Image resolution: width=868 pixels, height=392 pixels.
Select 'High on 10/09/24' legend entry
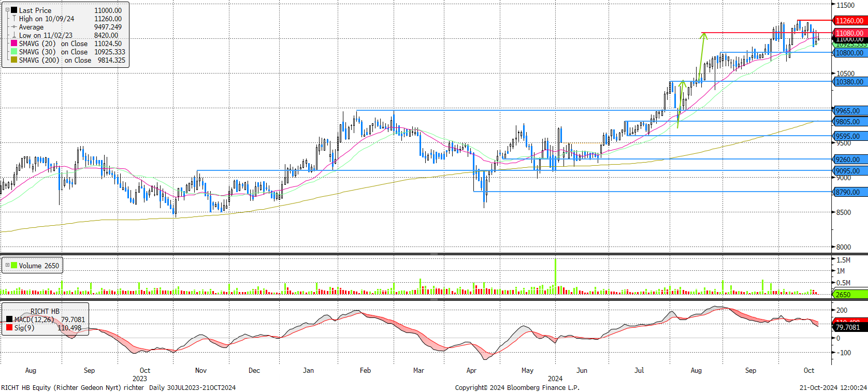click(47, 19)
